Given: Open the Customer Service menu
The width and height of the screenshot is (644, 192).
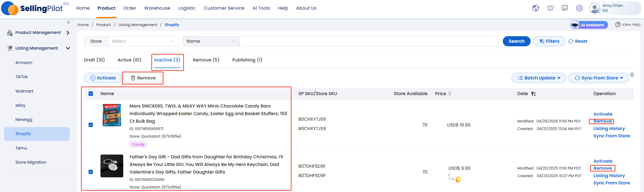Looking at the screenshot, I should tap(224, 8).
